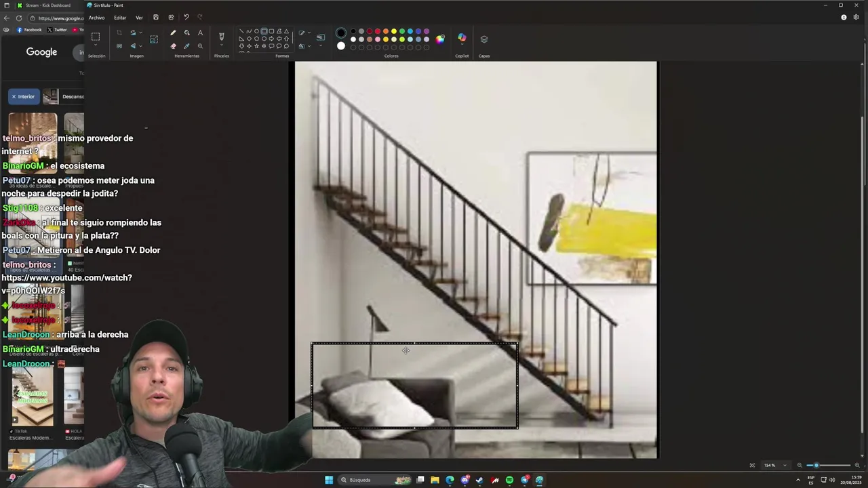Image resolution: width=868 pixels, height=488 pixels.
Task: Select the Fill bucket tool
Action: click(x=186, y=33)
